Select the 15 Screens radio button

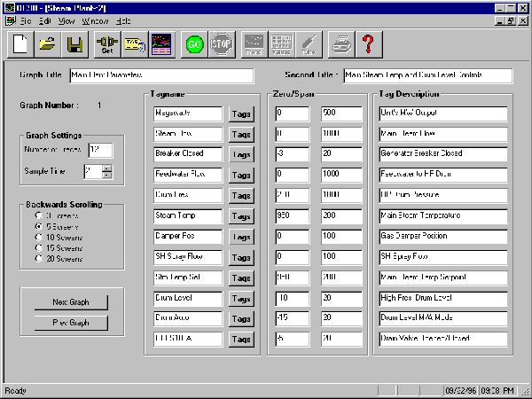point(38,249)
